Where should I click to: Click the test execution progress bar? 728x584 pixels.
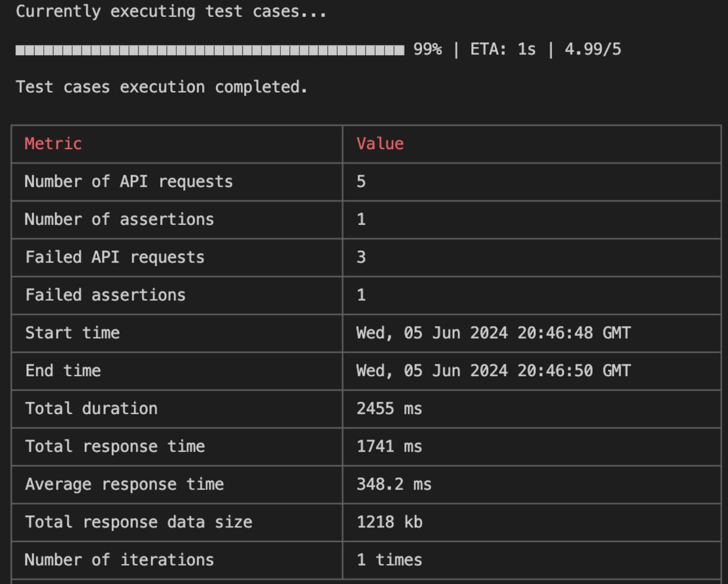coord(210,50)
